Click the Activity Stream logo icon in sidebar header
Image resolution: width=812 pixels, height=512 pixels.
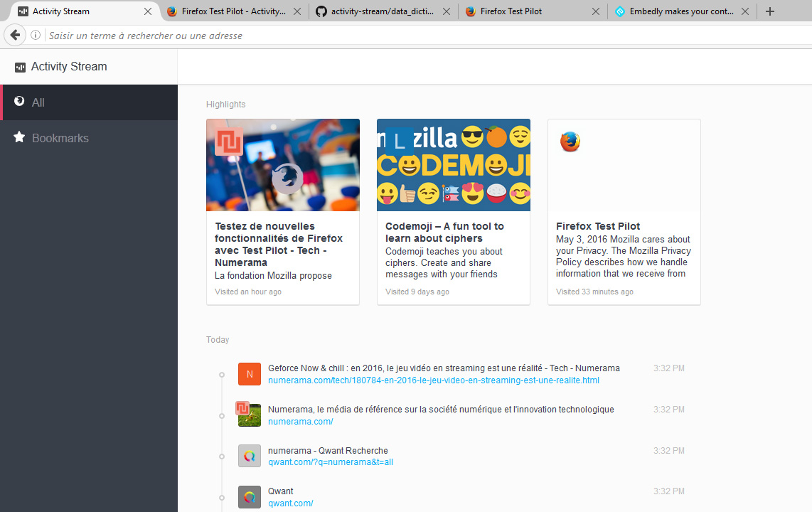(x=20, y=68)
